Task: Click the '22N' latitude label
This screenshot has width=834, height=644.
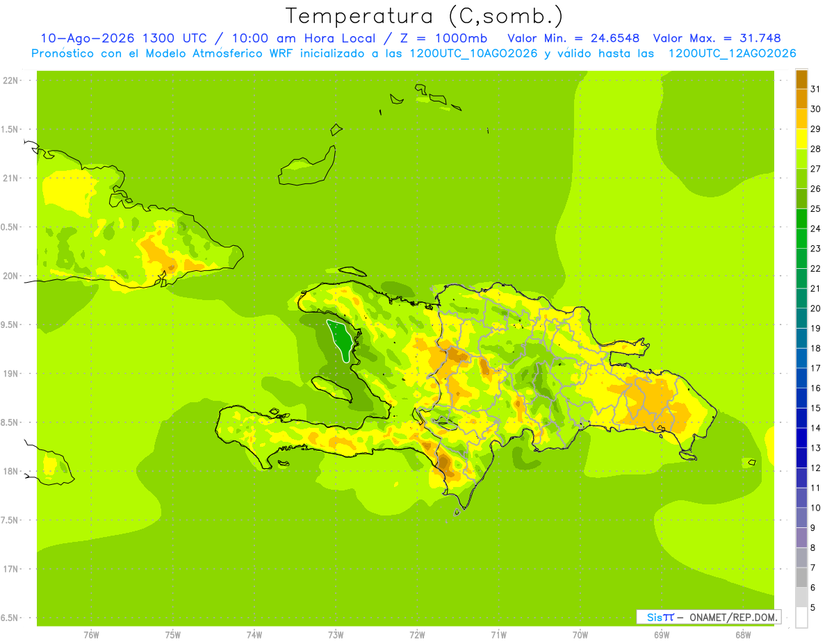Action: (x=11, y=81)
